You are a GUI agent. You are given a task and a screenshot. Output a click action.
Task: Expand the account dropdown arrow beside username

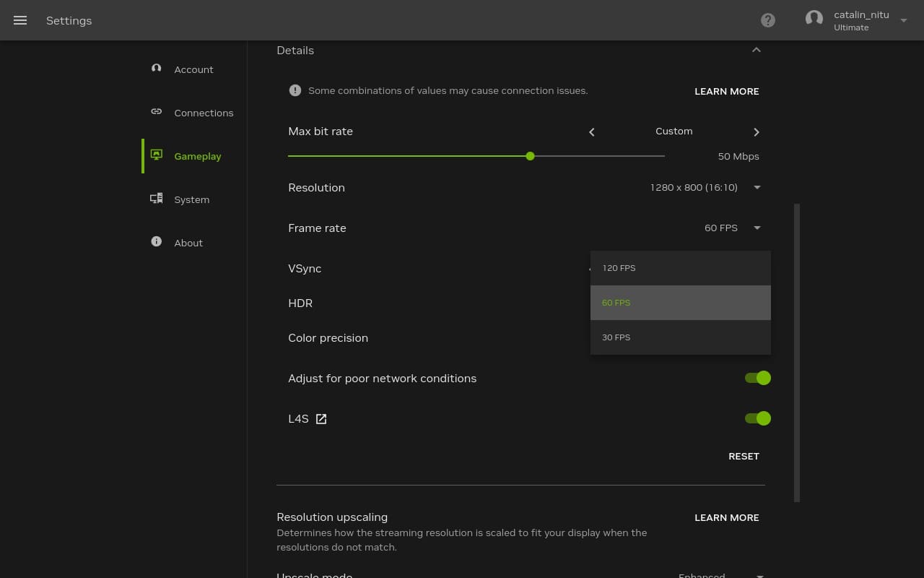point(904,21)
